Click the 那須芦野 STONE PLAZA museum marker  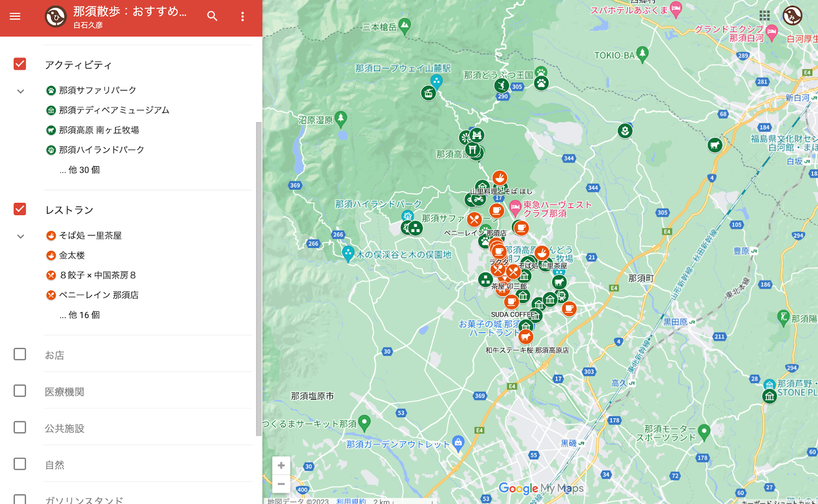[x=769, y=396]
